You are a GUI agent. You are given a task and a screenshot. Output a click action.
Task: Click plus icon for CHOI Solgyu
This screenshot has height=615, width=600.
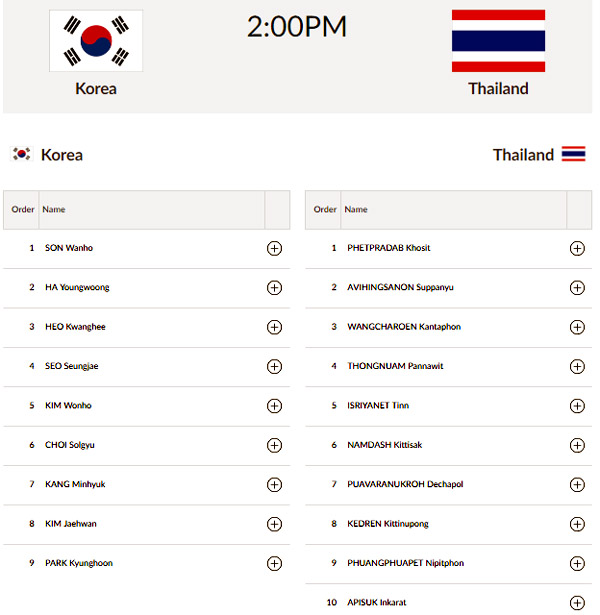point(275,445)
